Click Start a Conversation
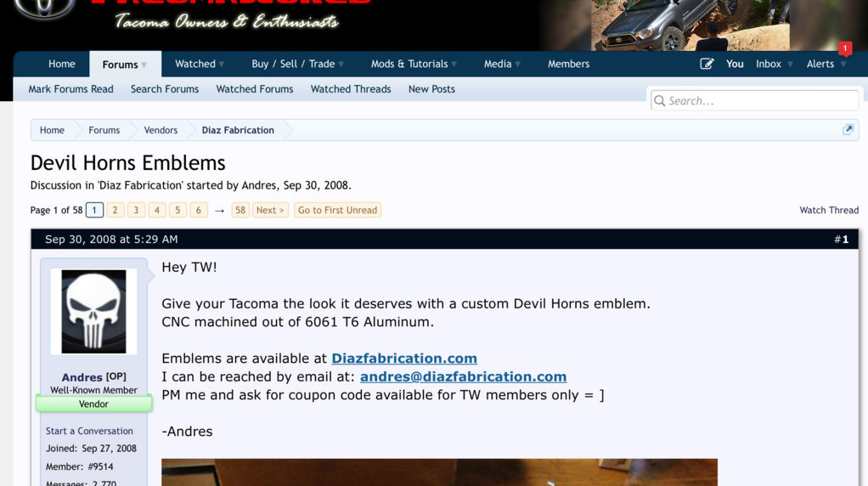Screen dimensions: 868x486 (89, 431)
